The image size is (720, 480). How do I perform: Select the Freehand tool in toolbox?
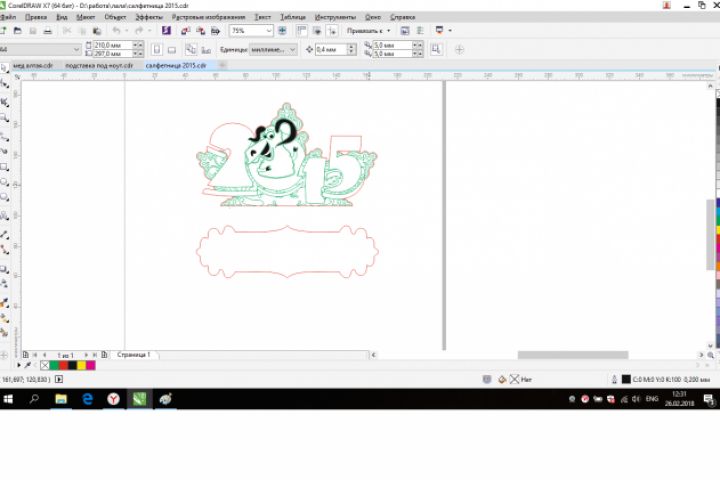coord(4,136)
